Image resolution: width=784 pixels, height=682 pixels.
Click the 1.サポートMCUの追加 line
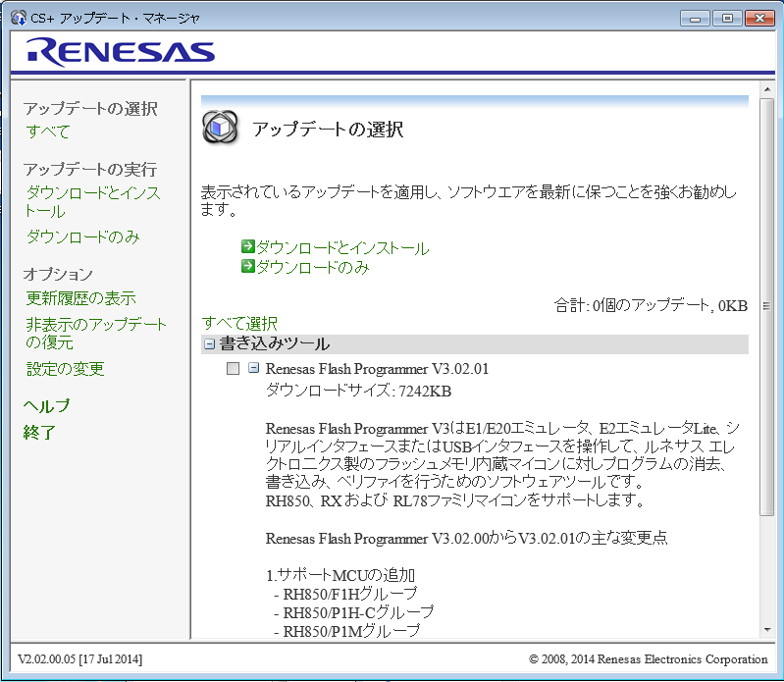click(340, 575)
